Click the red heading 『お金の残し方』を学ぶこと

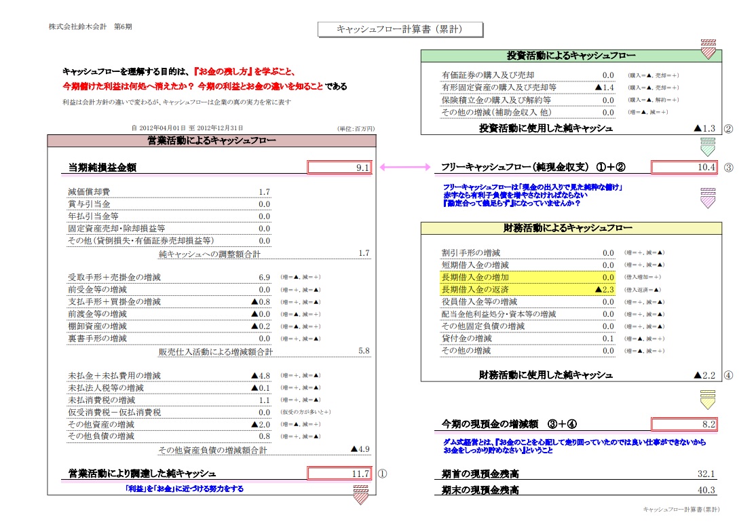(x=243, y=72)
